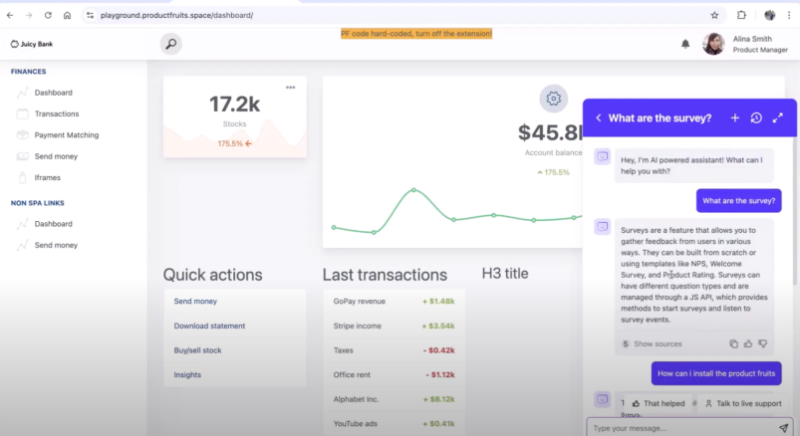This screenshot has width=800, height=436.
Task: Click the Juicy Bank logo
Action: pos(32,44)
